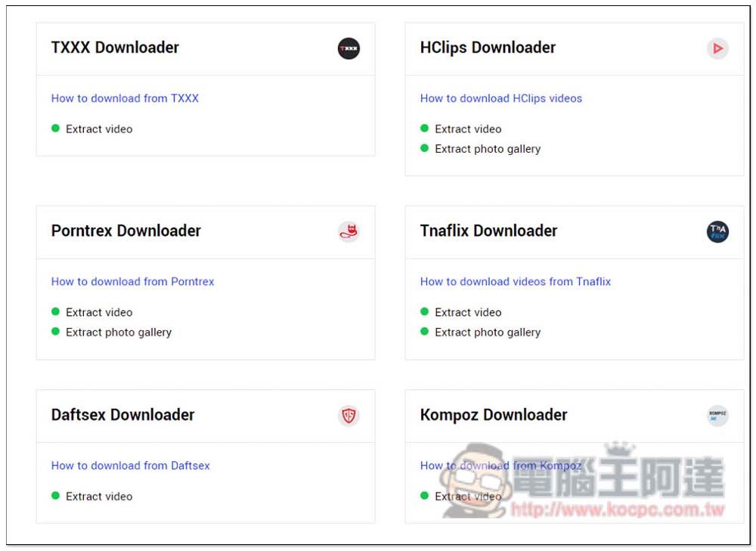Open 'How to download from TXXX' link
Screen dimensions: 756x551
tap(125, 98)
